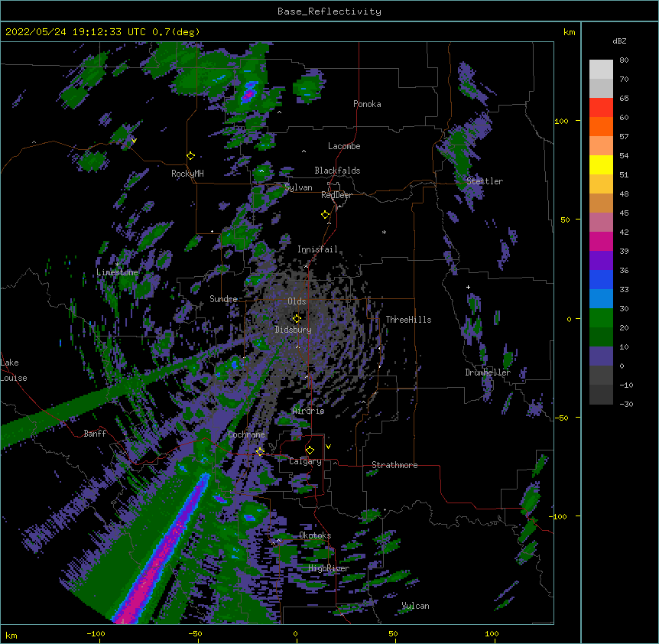Click the RedDeer city label
The height and width of the screenshot is (644, 659).
pyautogui.click(x=336, y=195)
